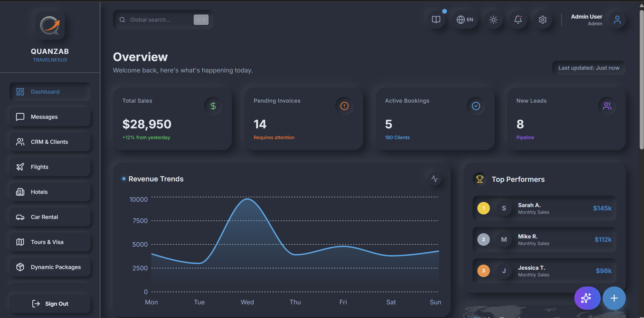Screen dimensions: 644x318
Task: Open the purple AI sparkle assistant button
Action: (x=587, y=298)
